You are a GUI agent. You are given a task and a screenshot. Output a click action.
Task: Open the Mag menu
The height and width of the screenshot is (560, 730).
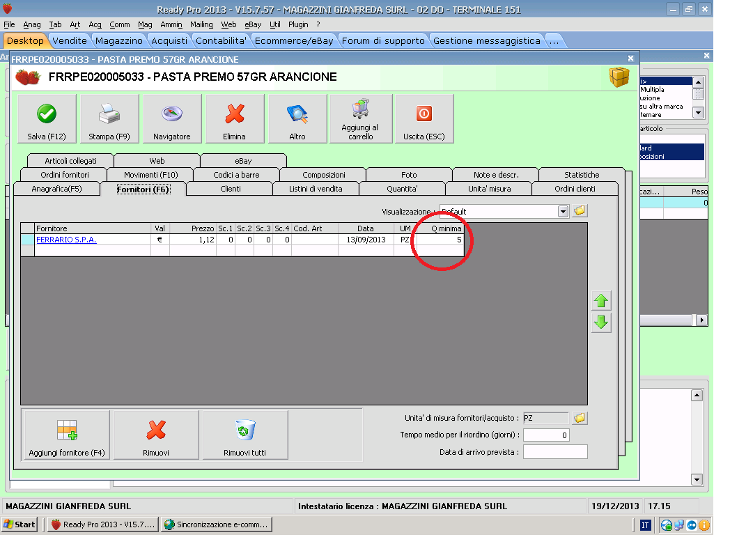point(145,24)
